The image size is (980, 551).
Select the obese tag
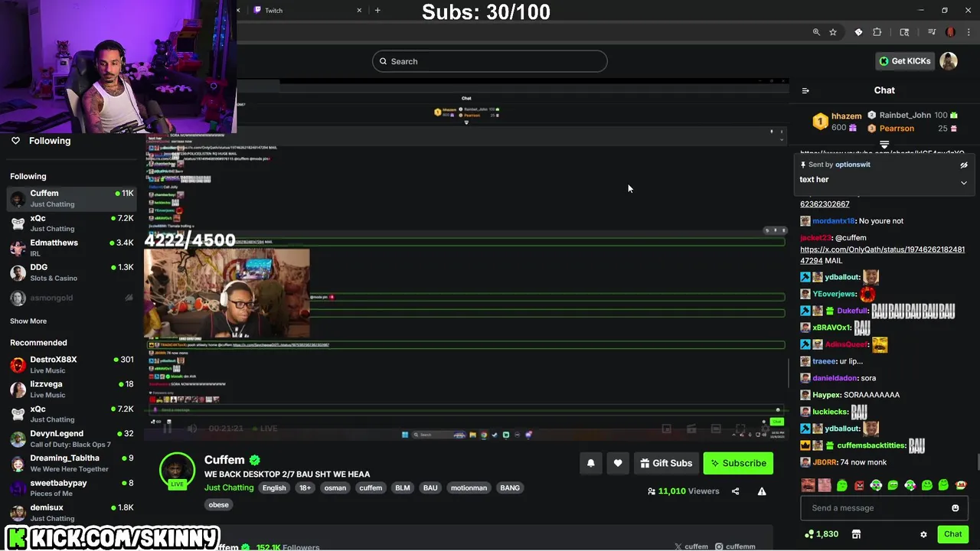[x=219, y=504]
